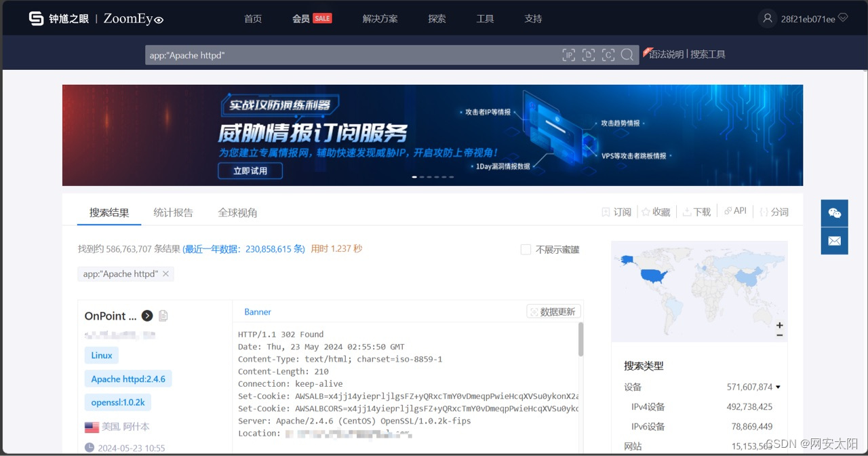The height and width of the screenshot is (456, 868).
Task: Click the IPv4设备 filter row
Action: [x=702, y=407]
